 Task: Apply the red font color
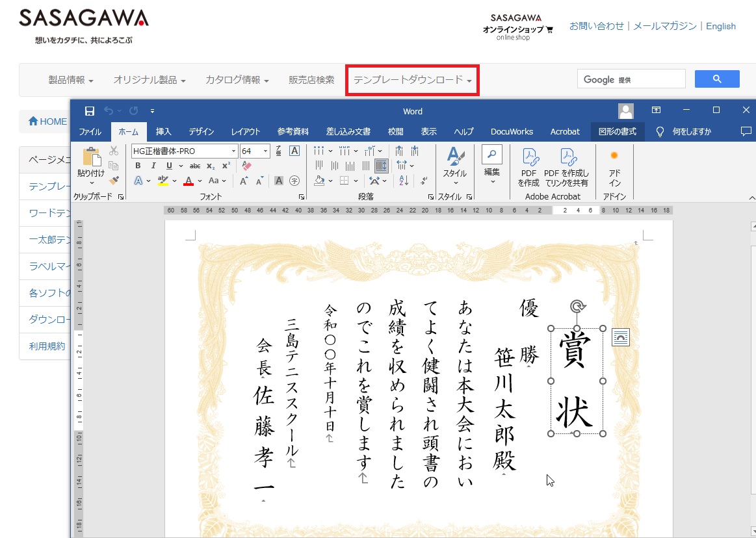coord(189,181)
